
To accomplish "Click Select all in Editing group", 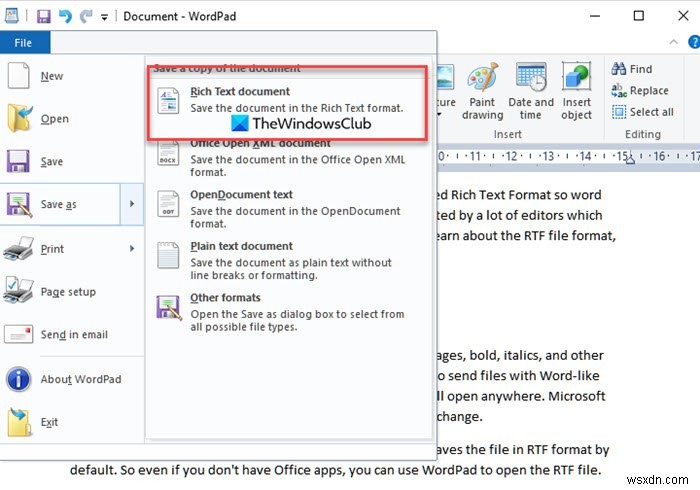I will [x=642, y=112].
